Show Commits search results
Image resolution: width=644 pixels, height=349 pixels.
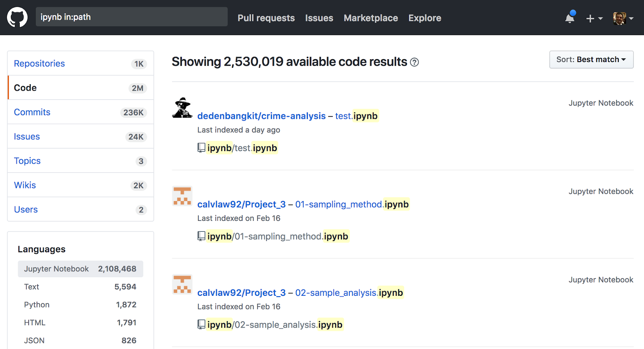click(x=80, y=112)
